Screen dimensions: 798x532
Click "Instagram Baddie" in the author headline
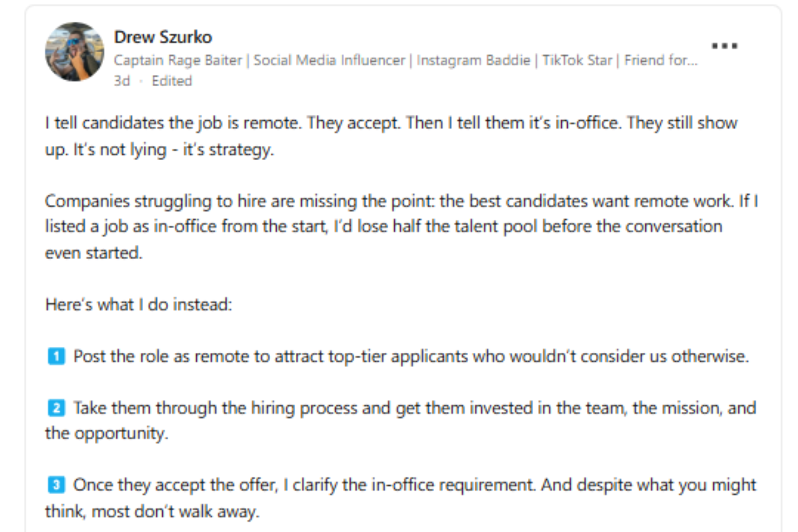tap(473, 60)
